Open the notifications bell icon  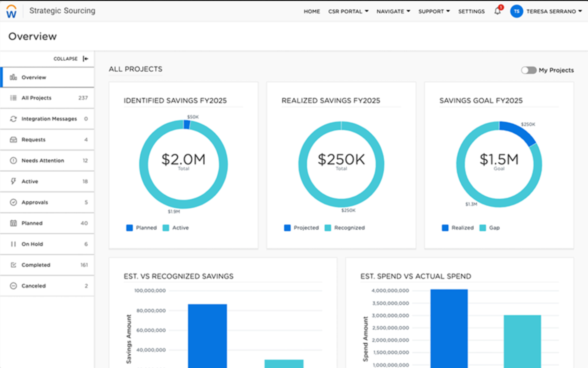pos(498,11)
